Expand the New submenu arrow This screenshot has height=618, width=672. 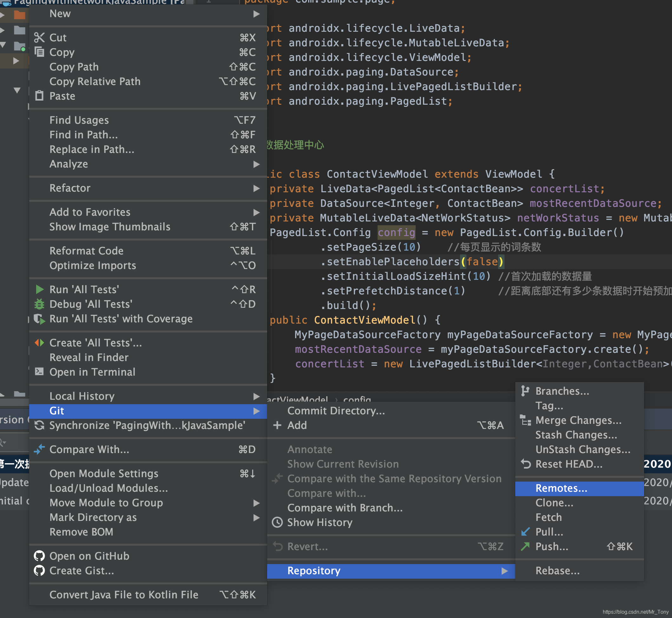pos(257,14)
